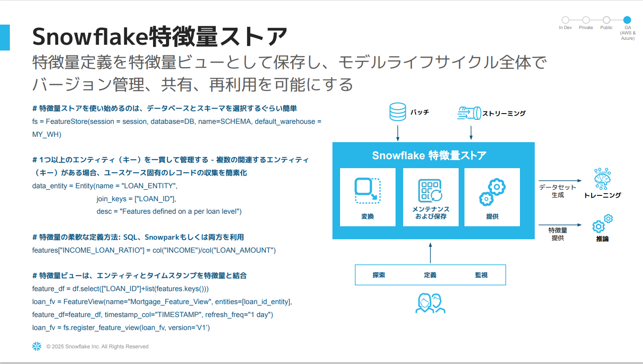Click the データセット生成 arrow label
The width and height of the screenshot is (643, 364).
coord(558,191)
